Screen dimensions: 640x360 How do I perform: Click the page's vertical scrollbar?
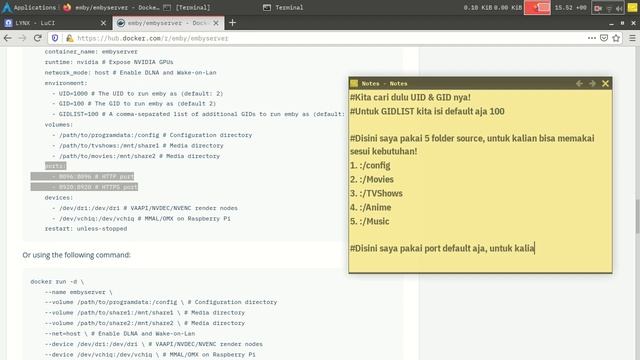637,203
